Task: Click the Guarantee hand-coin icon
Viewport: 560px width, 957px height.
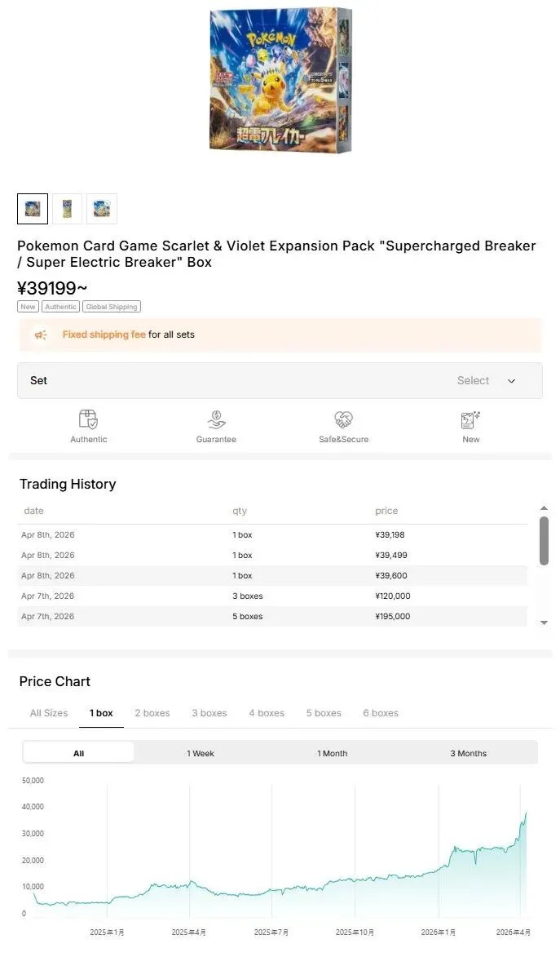Action: 216,419
